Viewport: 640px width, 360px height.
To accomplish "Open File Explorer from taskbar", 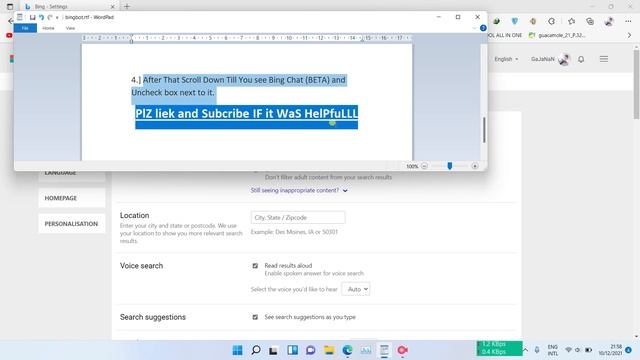I will [329, 350].
